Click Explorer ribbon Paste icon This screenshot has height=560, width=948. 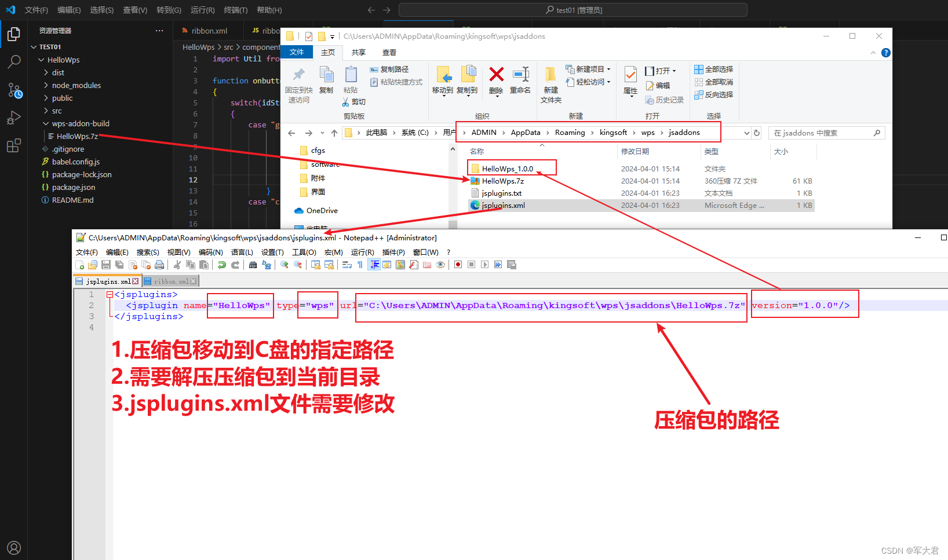point(351,74)
